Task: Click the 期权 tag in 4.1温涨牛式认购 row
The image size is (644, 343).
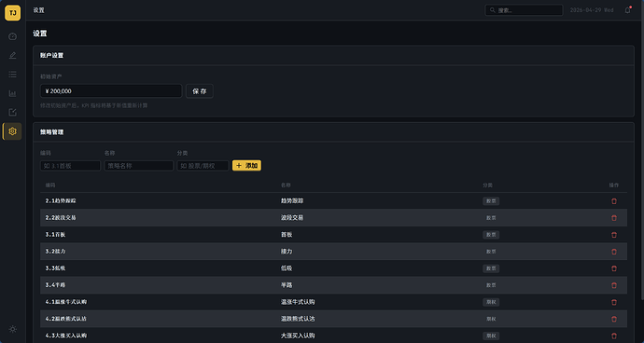Action: [x=491, y=302]
